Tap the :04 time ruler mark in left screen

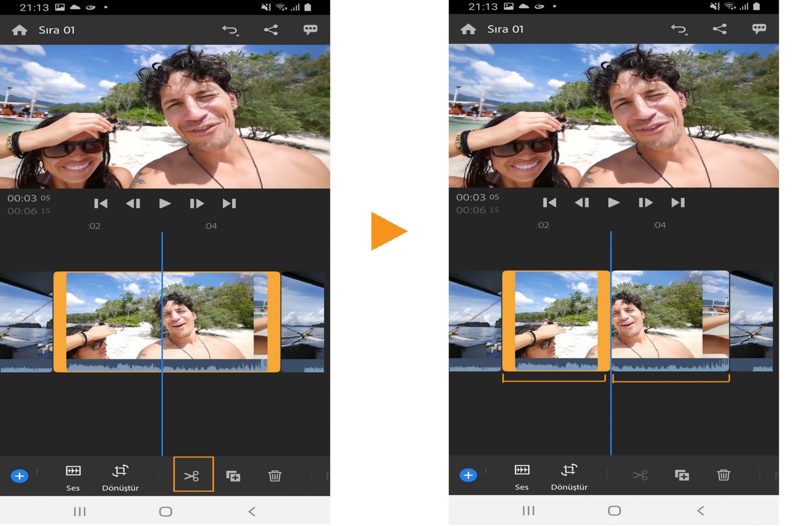click(x=210, y=226)
